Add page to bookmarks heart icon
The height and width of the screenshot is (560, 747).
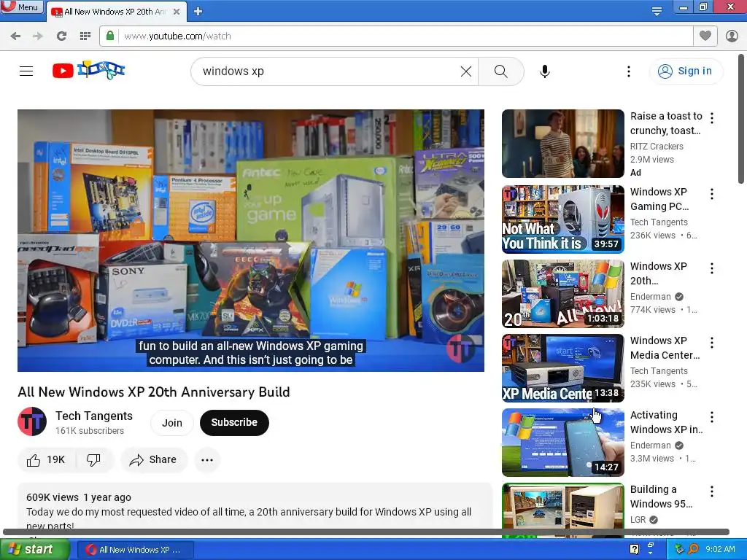tap(705, 36)
